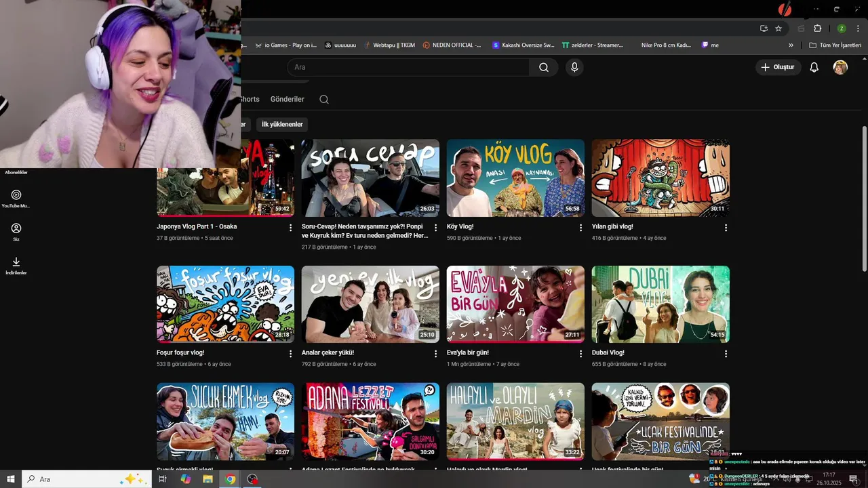Open the Gönderiler channel tab
The width and height of the screenshot is (868, 488).
pos(287,99)
